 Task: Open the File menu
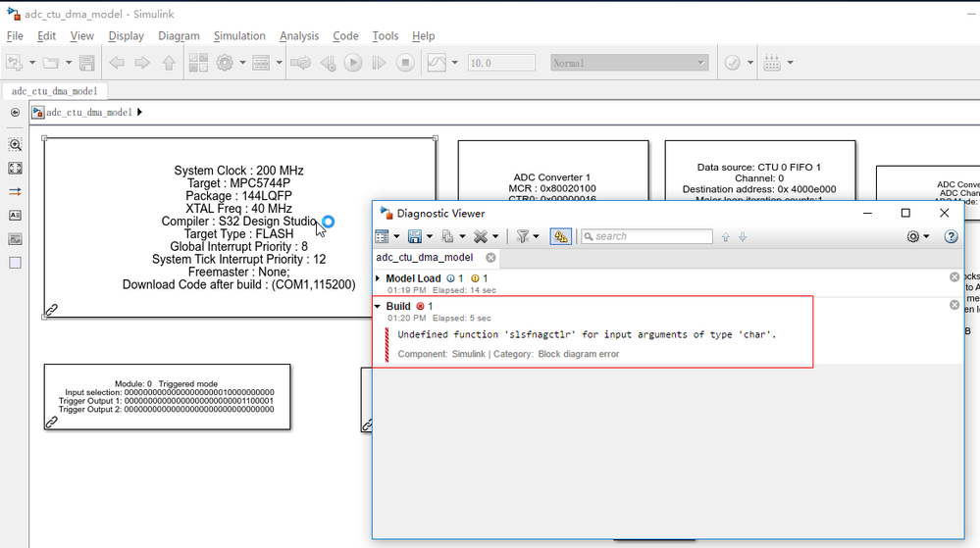15,35
